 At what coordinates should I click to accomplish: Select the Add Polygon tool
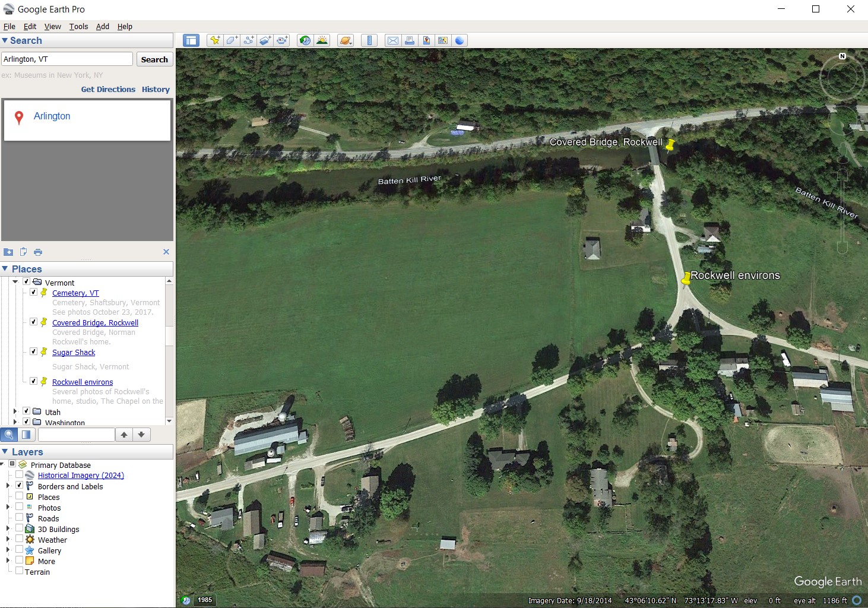coord(232,40)
